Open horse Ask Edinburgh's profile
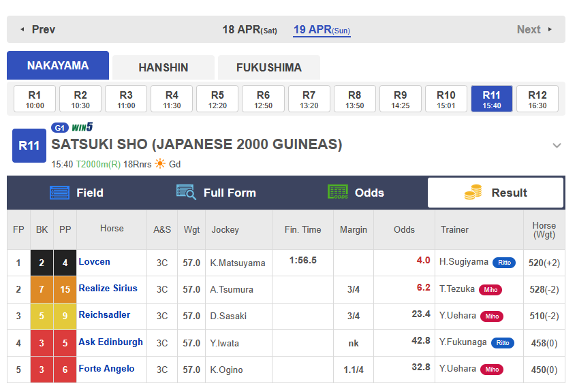 [x=110, y=342]
